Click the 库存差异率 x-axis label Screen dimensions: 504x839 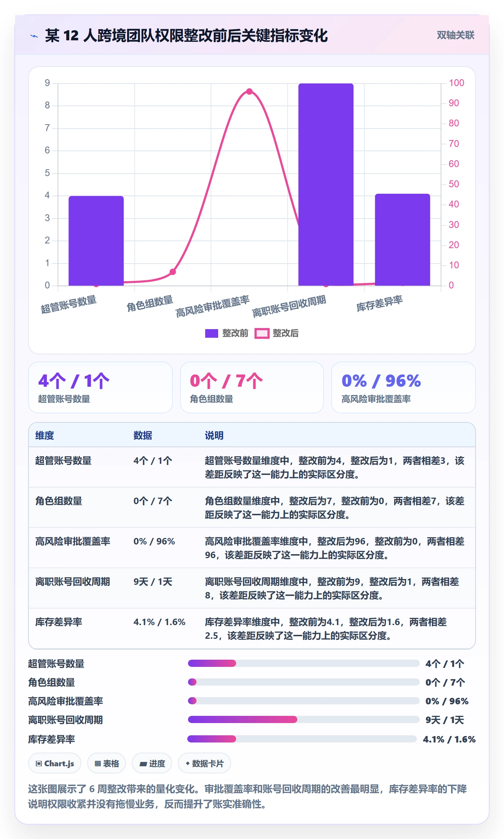[379, 304]
